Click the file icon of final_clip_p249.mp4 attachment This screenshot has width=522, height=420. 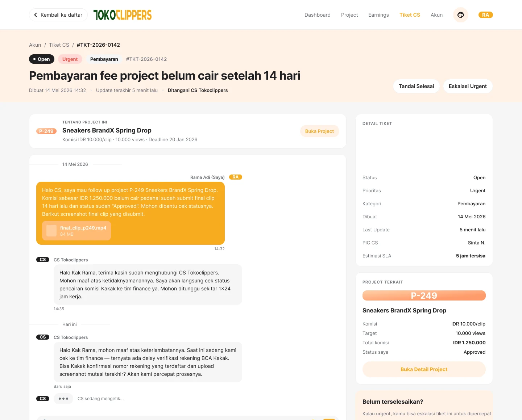51,231
